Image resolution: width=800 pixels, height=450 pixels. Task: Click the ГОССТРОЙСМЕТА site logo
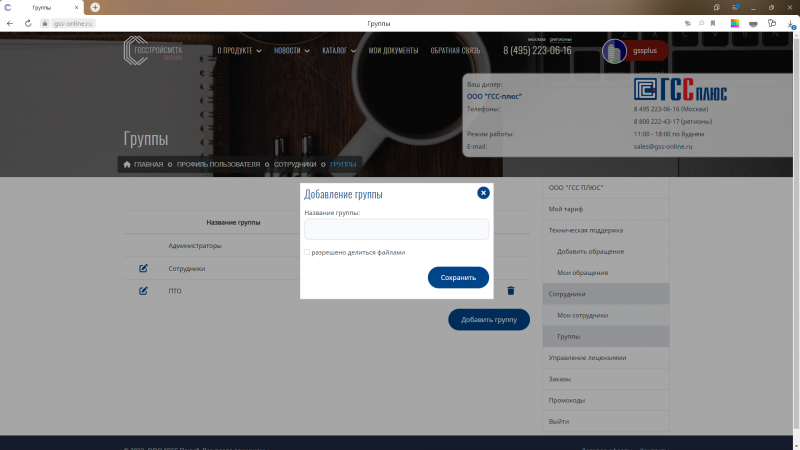[x=153, y=51]
